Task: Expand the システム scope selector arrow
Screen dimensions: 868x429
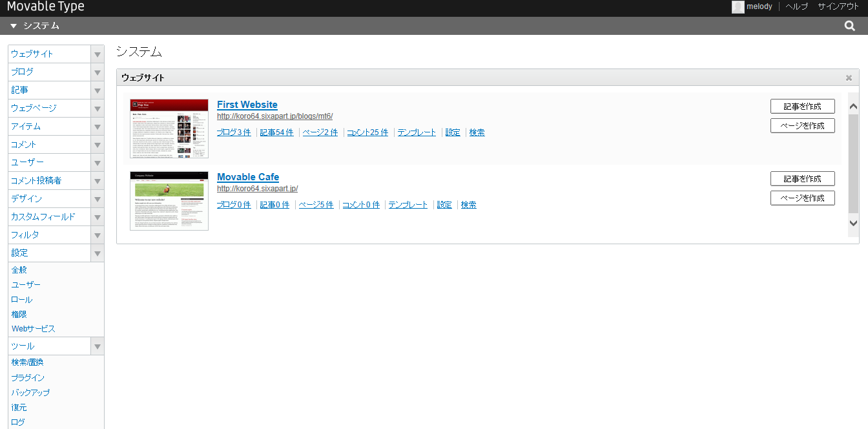Action: tap(14, 26)
